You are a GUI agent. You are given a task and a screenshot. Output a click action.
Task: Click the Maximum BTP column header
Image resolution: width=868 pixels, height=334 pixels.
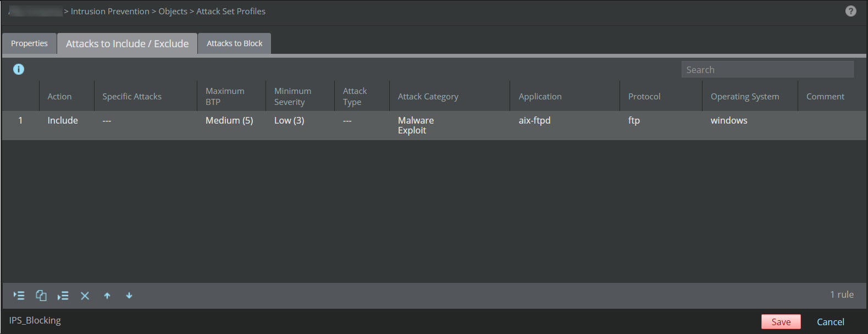[231, 96]
